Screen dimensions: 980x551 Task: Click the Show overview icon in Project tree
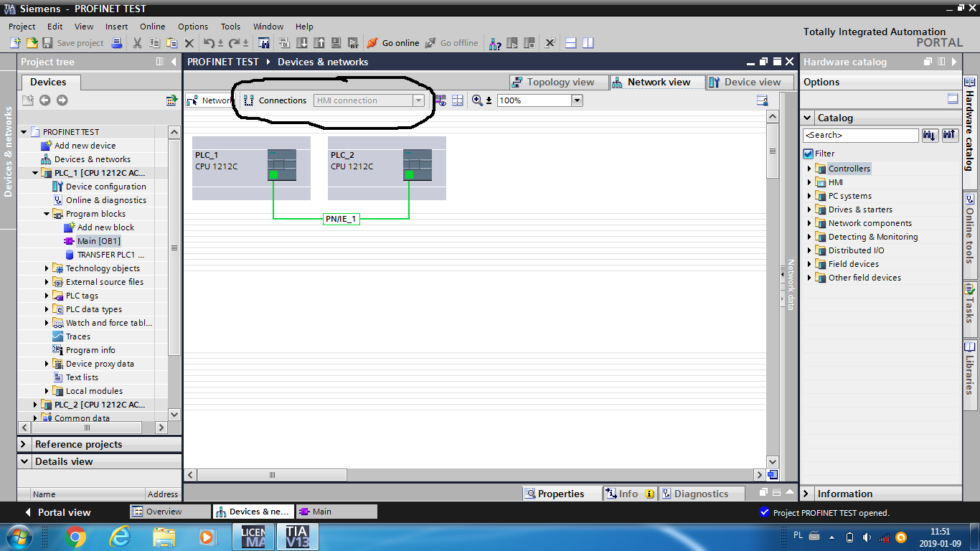point(171,100)
